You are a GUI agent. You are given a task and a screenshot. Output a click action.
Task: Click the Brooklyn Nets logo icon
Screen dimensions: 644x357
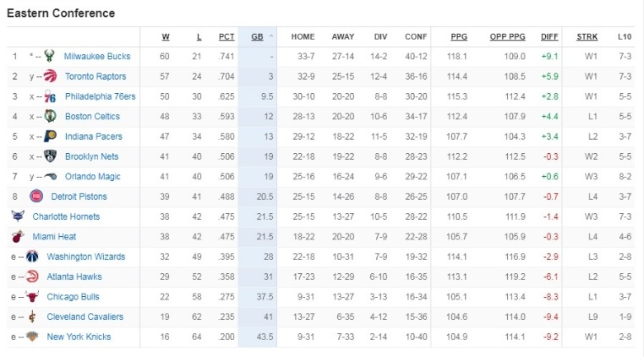[49, 157]
